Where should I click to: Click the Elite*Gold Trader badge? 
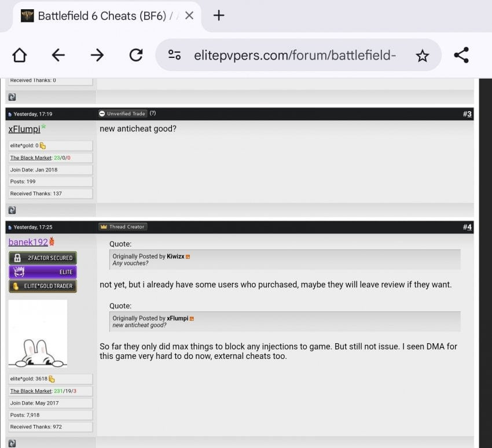click(x=43, y=286)
